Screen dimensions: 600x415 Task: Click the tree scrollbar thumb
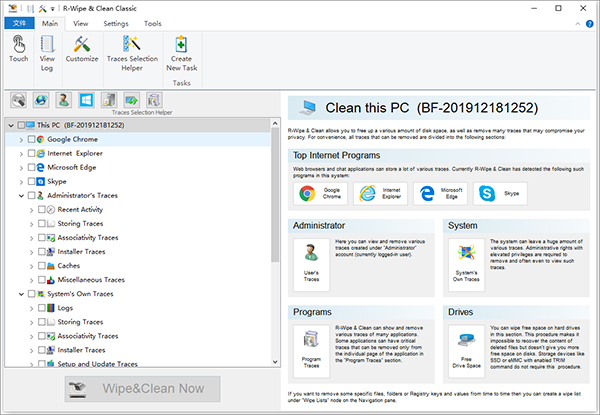point(275,195)
